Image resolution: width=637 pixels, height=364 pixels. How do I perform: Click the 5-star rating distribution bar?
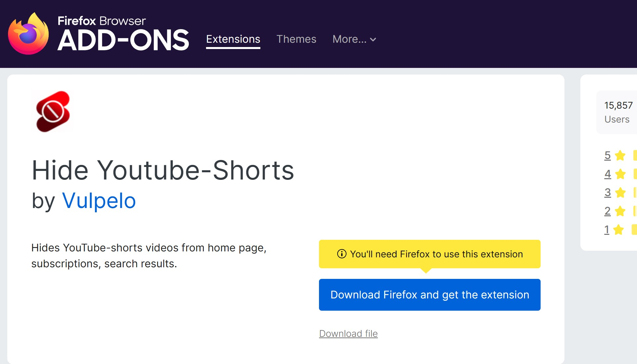tap(634, 155)
